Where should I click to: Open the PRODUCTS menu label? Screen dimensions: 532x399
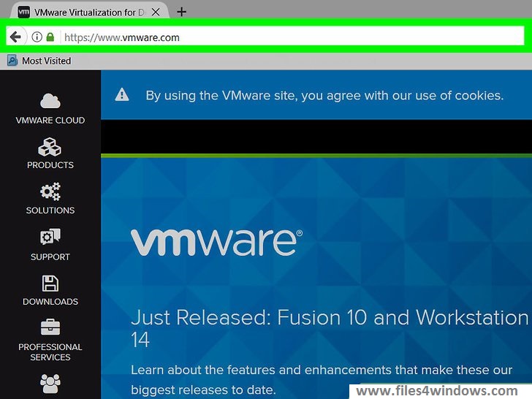point(50,165)
